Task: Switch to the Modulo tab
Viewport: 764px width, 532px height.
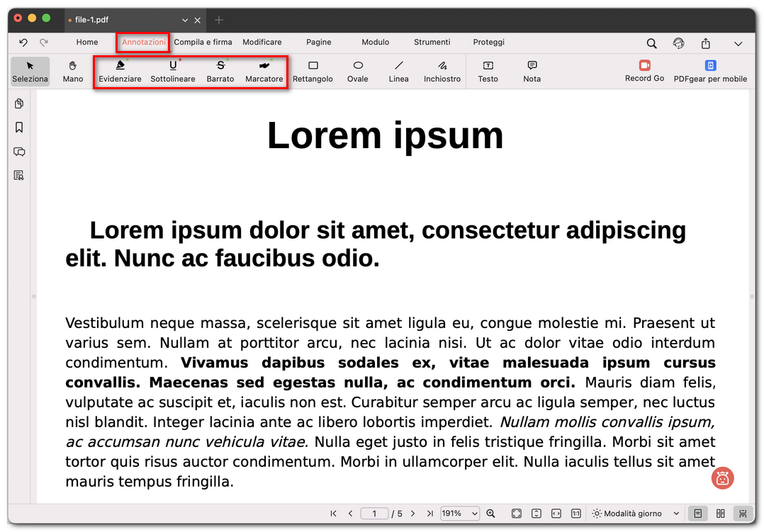Action: click(x=375, y=43)
